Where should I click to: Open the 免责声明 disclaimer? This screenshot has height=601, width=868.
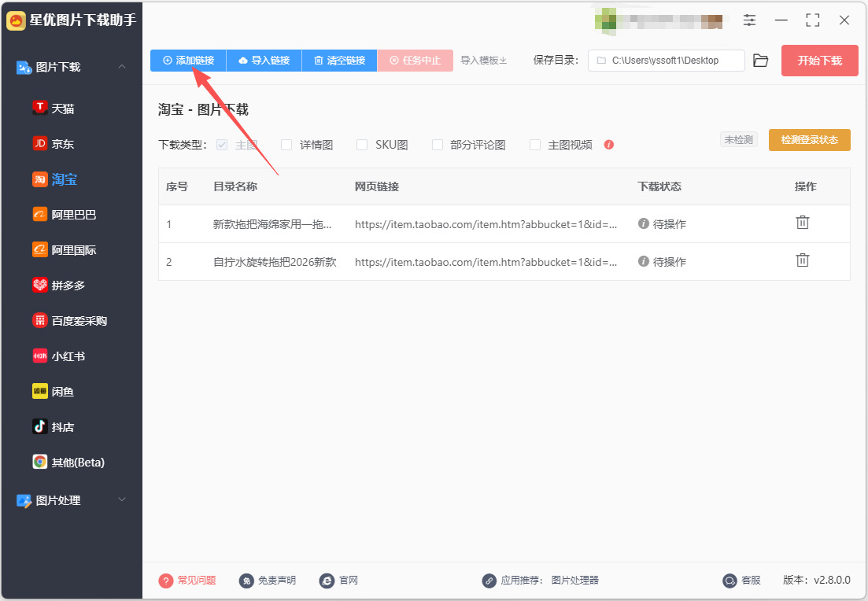coord(268,581)
